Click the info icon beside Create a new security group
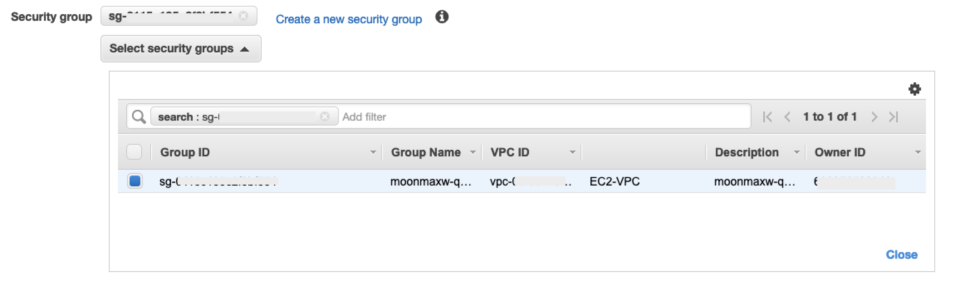Viewport: 980px width, 287px height. [442, 17]
